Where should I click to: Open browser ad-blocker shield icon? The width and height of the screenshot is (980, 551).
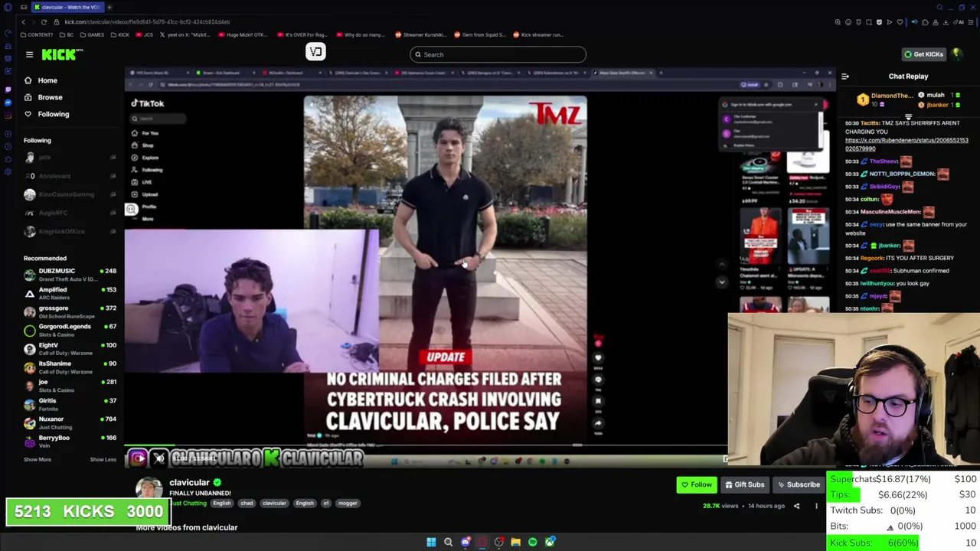pyautogui.click(x=879, y=22)
